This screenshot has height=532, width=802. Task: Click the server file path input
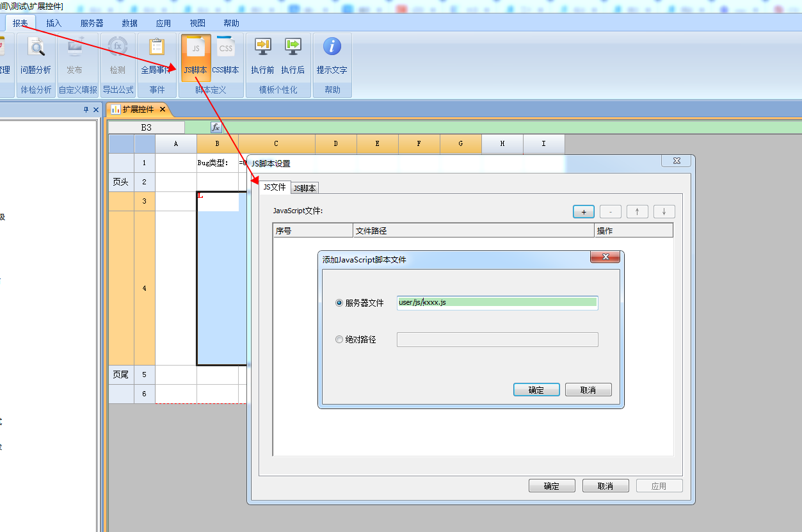click(497, 303)
